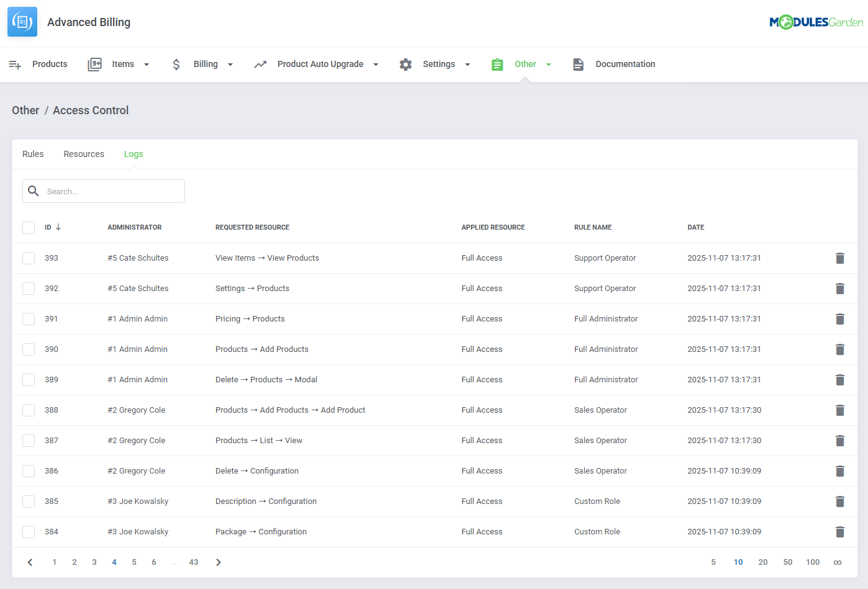Viewport: 868px width, 589px height.
Task: Switch to the Rules tab
Action: [x=33, y=154]
